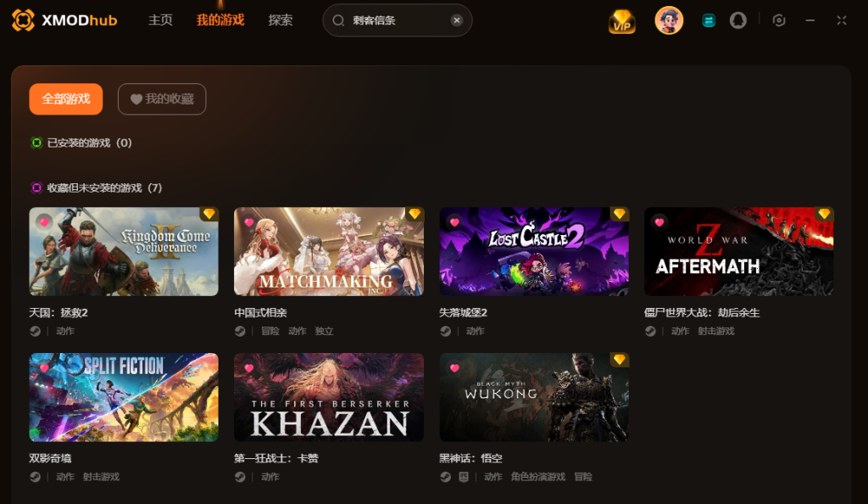
Task: Click the 射击游戏 tag under 双影奇境
Action: (x=102, y=477)
